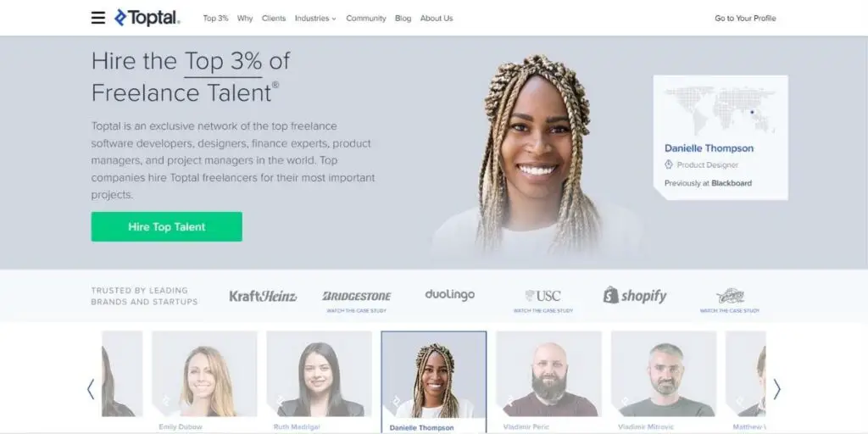
Task: Click the Cleveland Cavaliers logo
Action: tap(730, 296)
